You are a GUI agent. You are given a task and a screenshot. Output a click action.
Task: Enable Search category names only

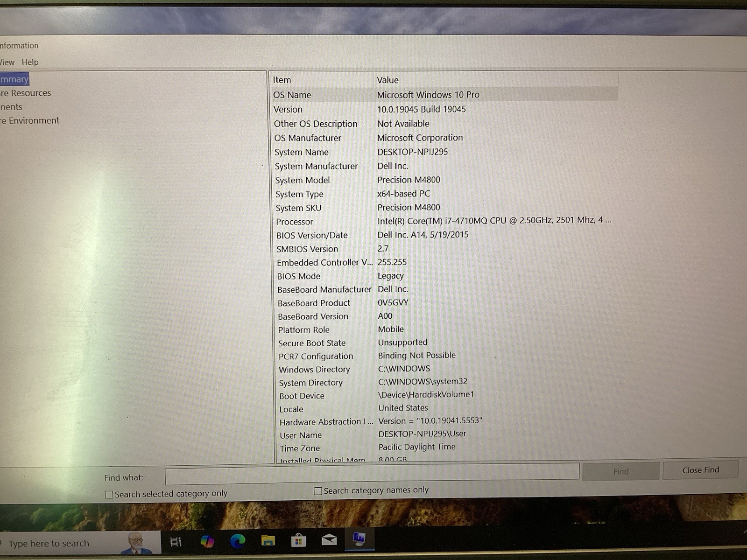point(318,491)
